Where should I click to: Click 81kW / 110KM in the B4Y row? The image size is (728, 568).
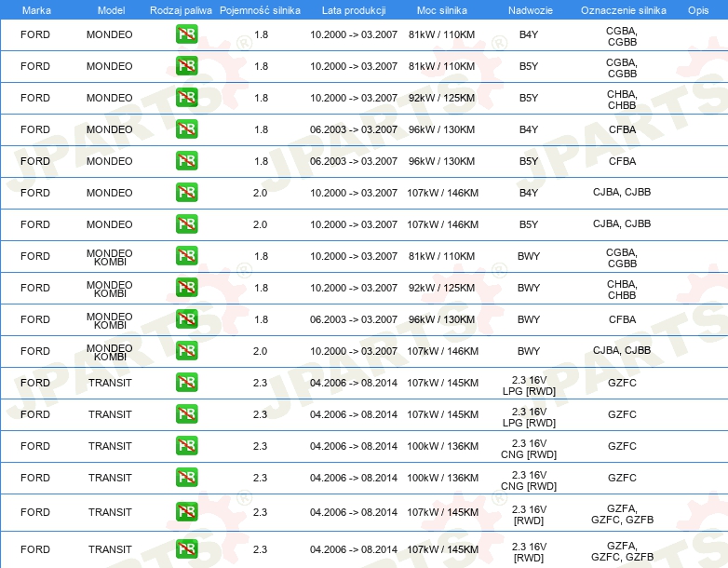(x=441, y=34)
